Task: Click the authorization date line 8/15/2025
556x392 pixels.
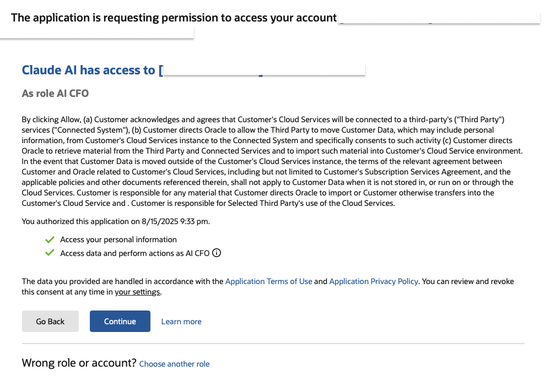Action: click(116, 221)
